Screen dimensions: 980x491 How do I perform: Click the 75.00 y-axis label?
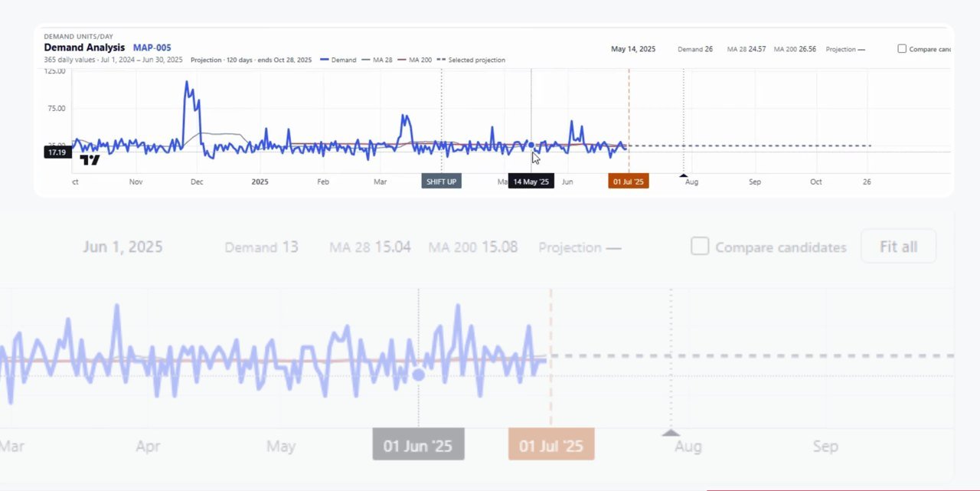[57, 108]
